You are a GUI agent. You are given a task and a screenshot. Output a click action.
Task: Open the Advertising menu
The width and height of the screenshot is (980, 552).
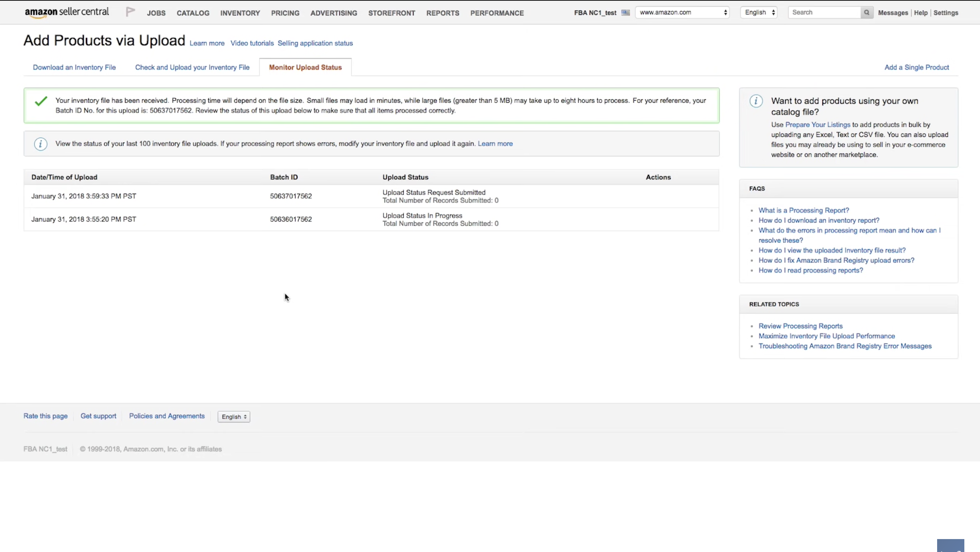pyautogui.click(x=333, y=13)
